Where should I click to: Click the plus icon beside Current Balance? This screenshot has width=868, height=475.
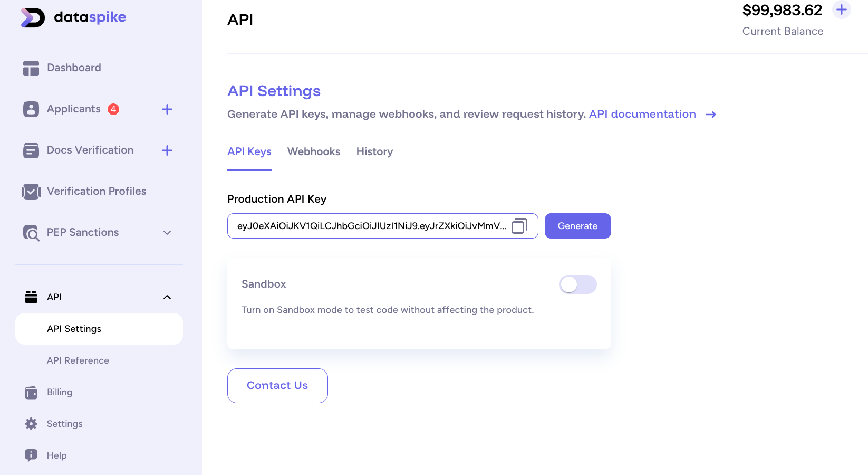[842, 9]
